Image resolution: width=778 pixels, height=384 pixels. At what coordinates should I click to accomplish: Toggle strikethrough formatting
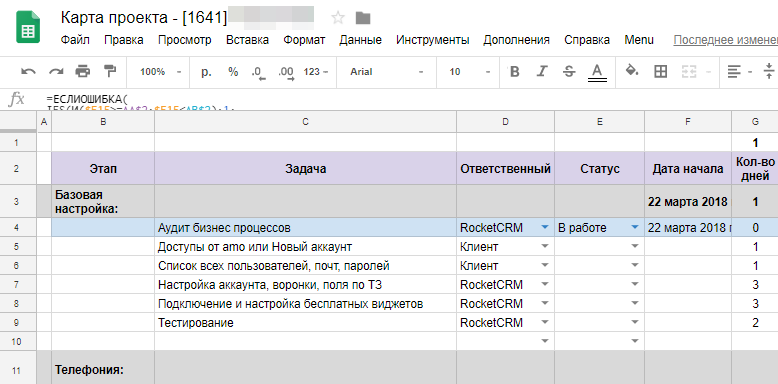[569, 72]
